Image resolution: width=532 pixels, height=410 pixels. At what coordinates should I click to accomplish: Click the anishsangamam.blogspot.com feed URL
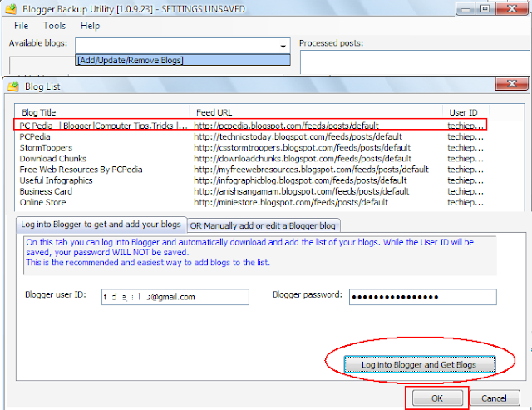coord(301,191)
